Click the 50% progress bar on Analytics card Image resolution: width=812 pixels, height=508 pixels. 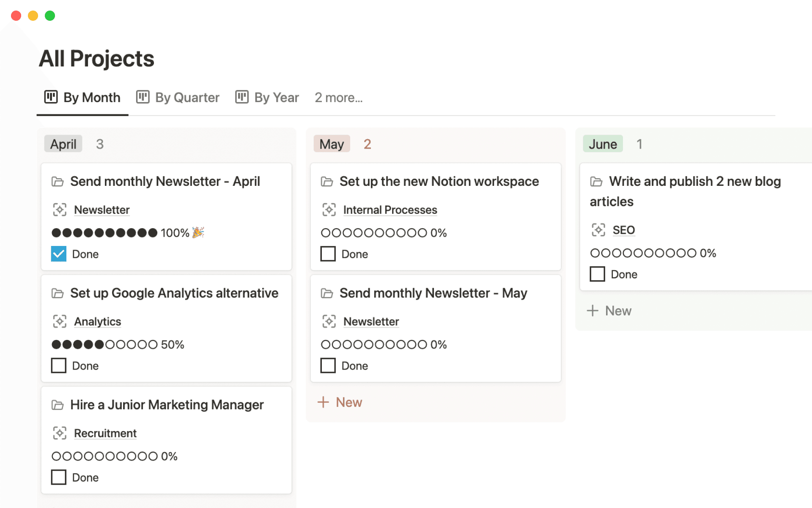point(104,345)
